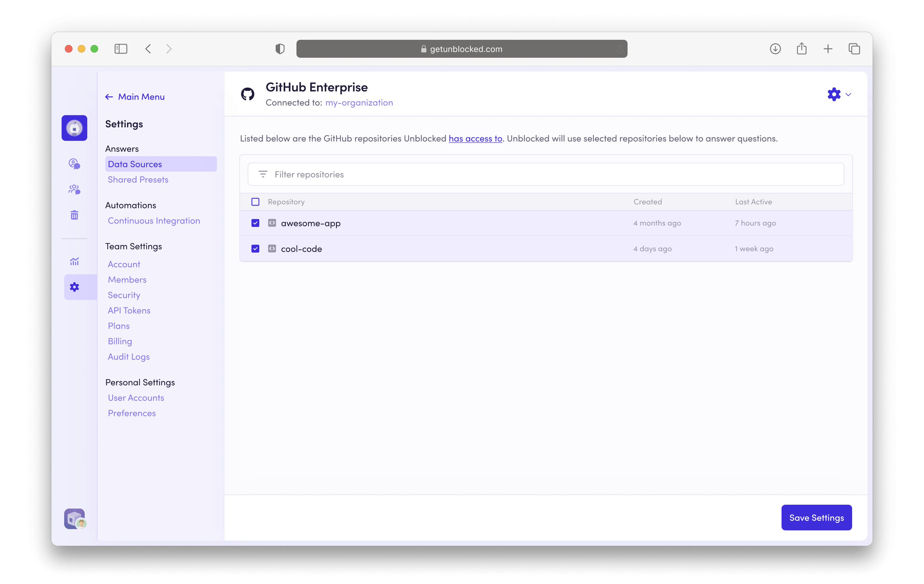Click the trash icon in the sidebar

pos(74,215)
